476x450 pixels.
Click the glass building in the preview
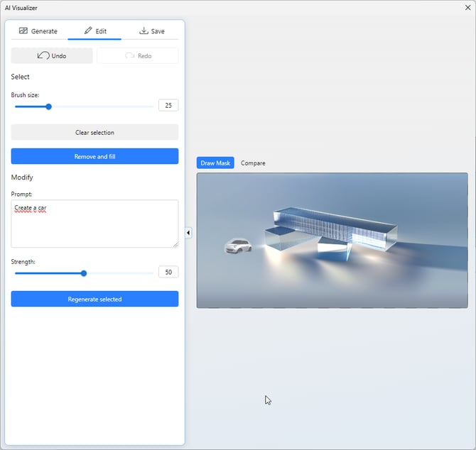[334, 227]
